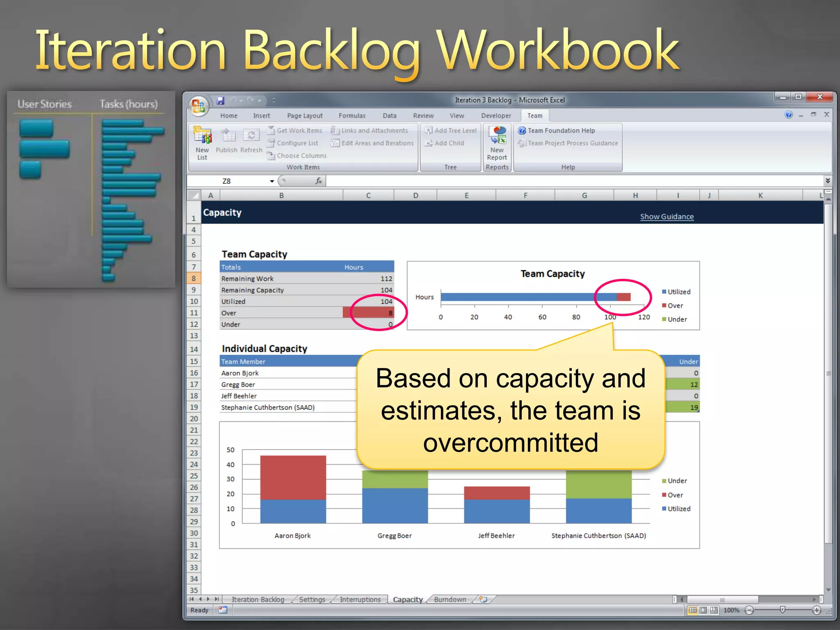The image size is (840, 630).
Task: Switch to Page Layout view in status bar
Action: click(703, 610)
